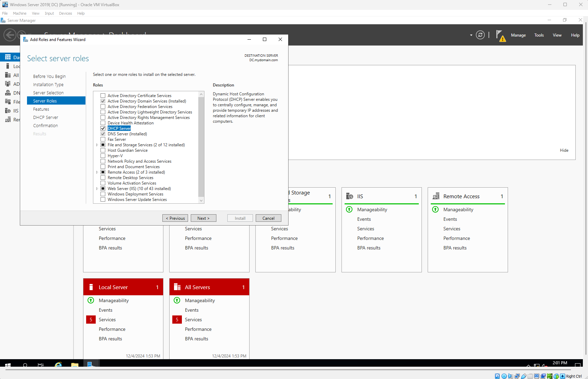Open the notifications flag with warning
588x379 pixels.
pos(500,35)
